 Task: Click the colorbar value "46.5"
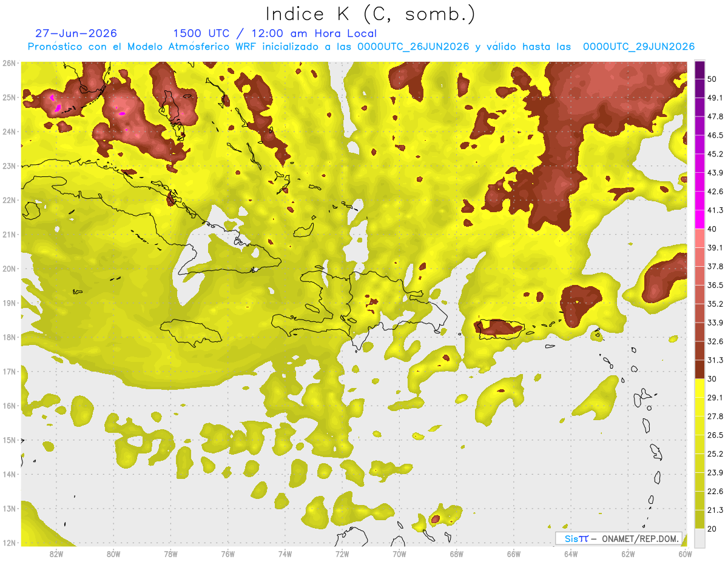715,135
